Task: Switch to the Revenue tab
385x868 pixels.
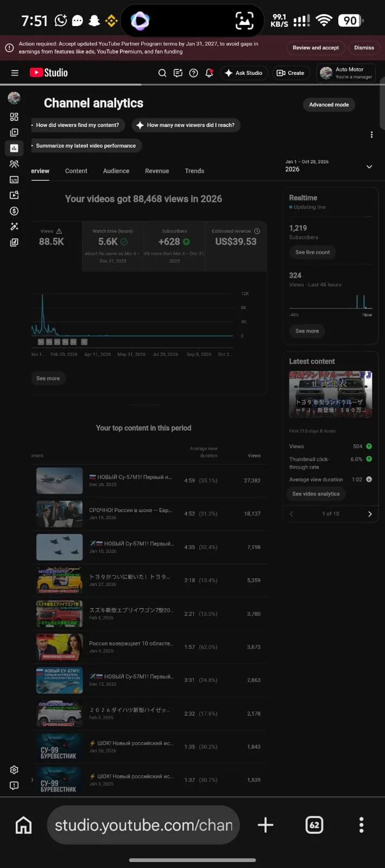Action: pos(157,171)
